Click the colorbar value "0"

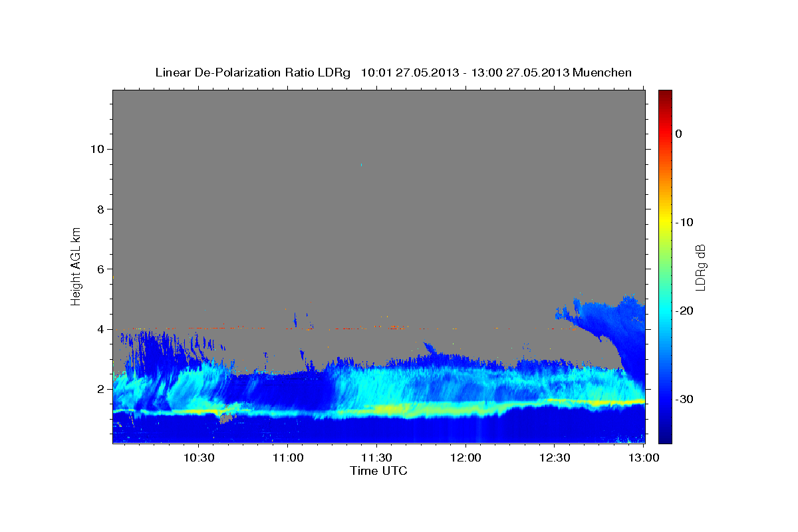pos(678,134)
